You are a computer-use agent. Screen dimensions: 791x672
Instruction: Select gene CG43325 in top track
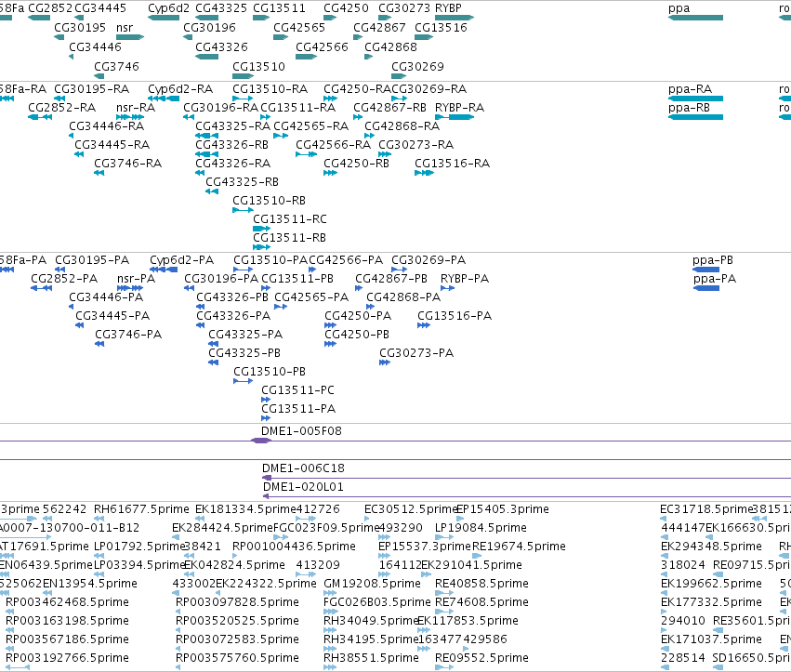(x=207, y=18)
